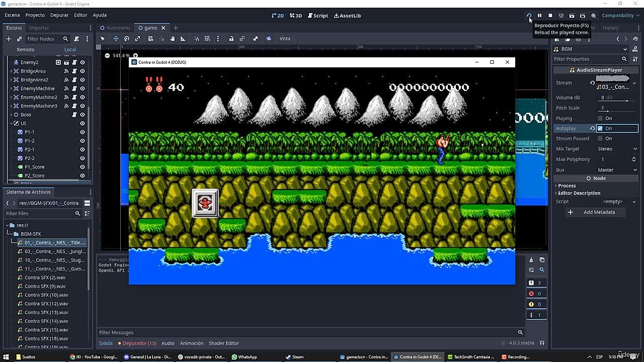The width and height of the screenshot is (644, 362).
Task: Select the Move Mode tool
Action: [116, 39]
